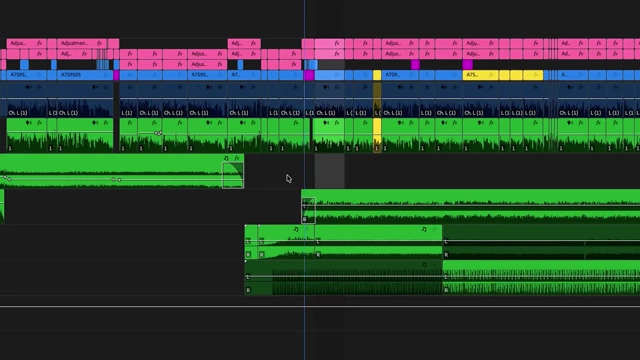Select the blue 'A7S9505' video clip
The image size is (640, 360).
click(85, 75)
